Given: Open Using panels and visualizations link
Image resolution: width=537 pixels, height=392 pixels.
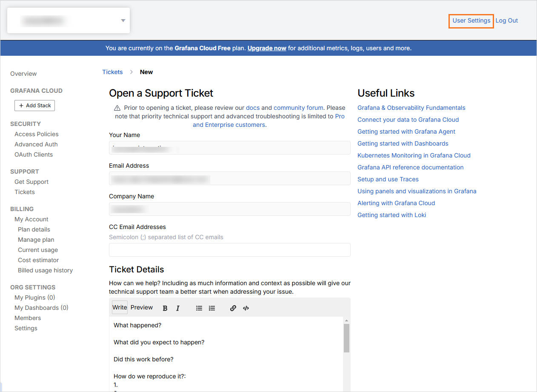Looking at the screenshot, I should pyautogui.click(x=417, y=191).
